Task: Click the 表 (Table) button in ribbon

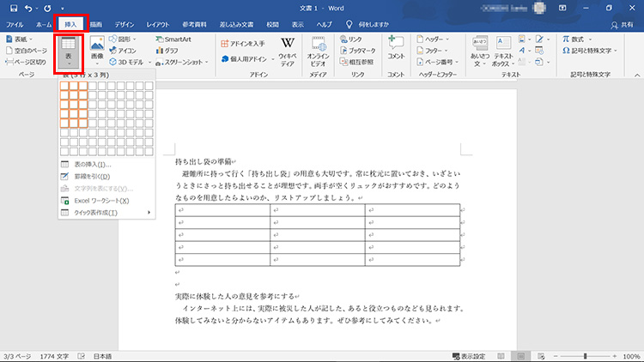Action: 69,51
